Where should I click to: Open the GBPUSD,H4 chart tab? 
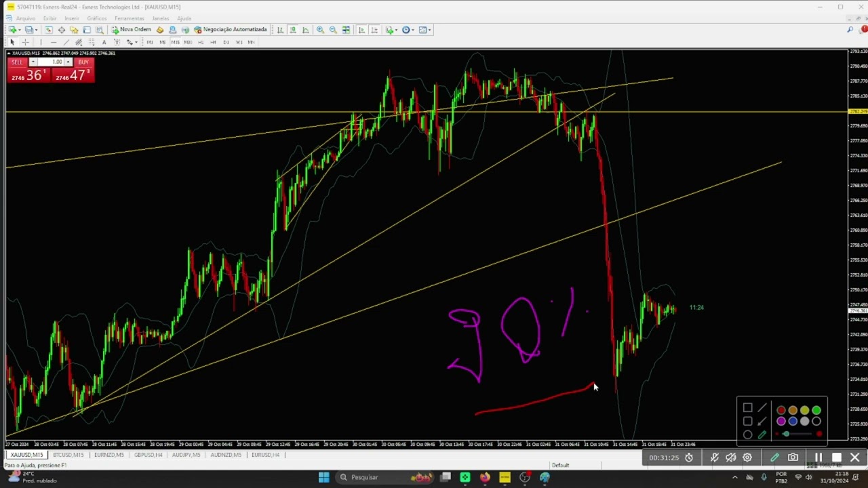point(149,455)
